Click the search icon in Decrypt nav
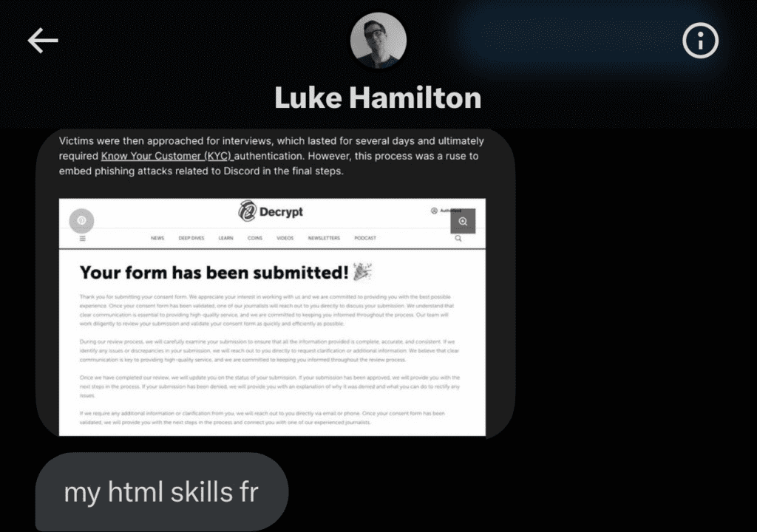Screen dimensions: 757x532 pos(458,239)
